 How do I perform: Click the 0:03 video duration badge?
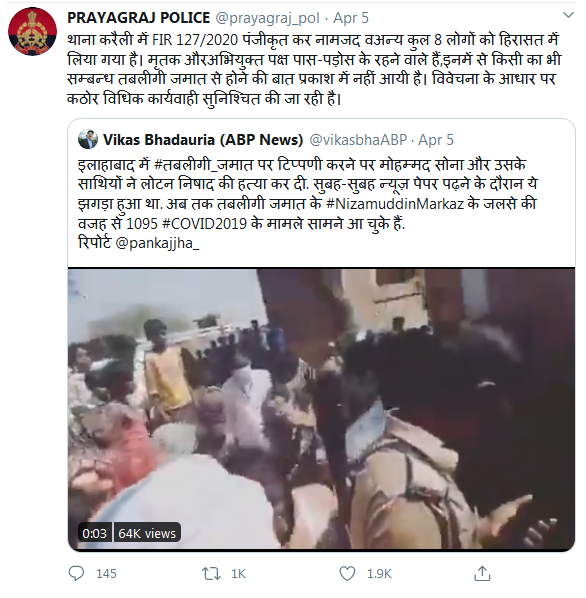pos(95,533)
